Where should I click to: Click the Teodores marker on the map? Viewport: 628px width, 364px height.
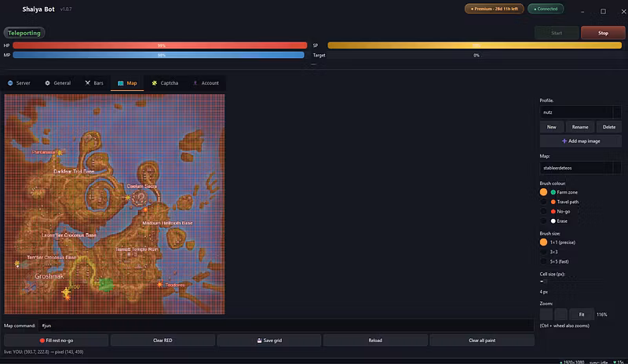[x=160, y=285]
